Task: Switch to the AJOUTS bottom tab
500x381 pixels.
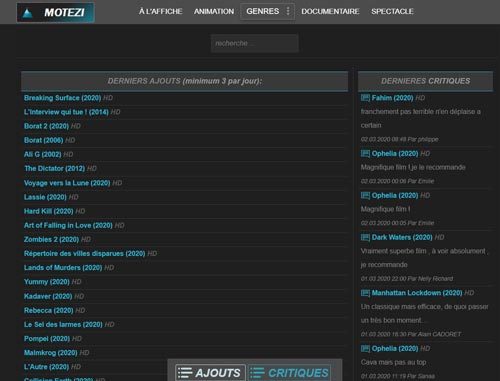Action: [210, 373]
